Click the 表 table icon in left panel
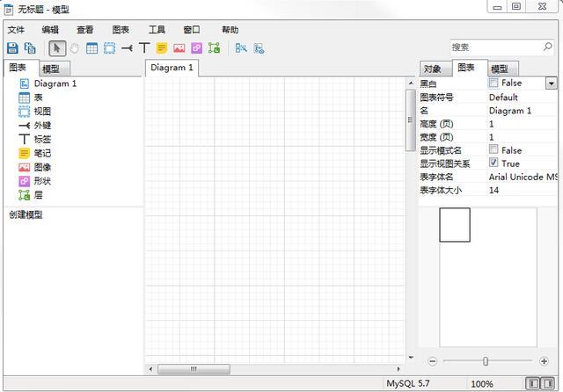This screenshot has height=392, width=563. coord(24,98)
